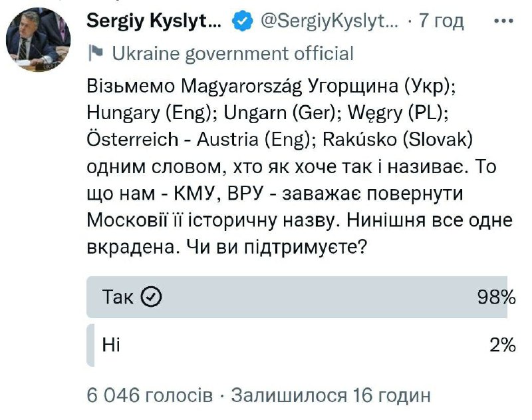This screenshot has width=532, height=420.
Task: Select the 'Так' poll option
Action: tap(118, 297)
